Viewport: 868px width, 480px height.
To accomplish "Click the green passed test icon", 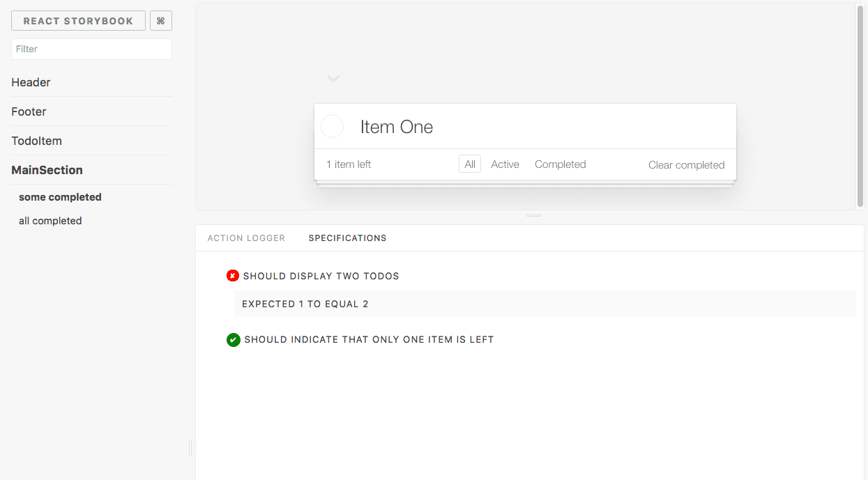I will click(x=234, y=340).
